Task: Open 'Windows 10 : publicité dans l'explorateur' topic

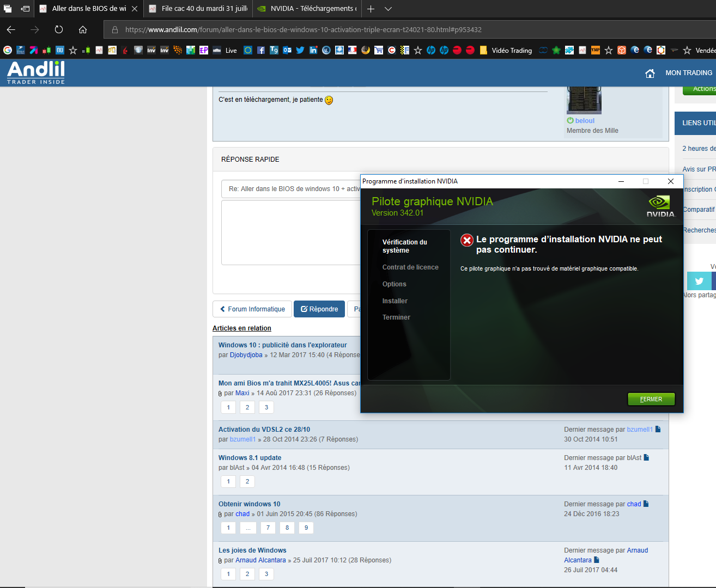Action: pos(282,345)
